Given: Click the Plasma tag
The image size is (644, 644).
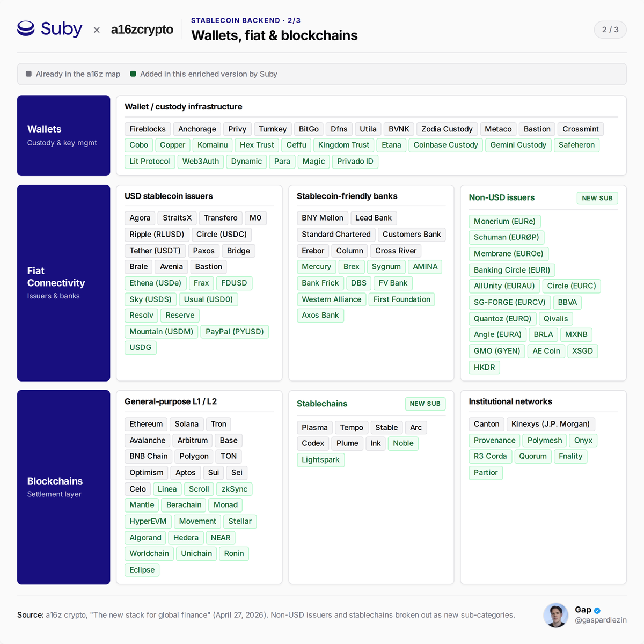Looking at the screenshot, I should tap(314, 428).
